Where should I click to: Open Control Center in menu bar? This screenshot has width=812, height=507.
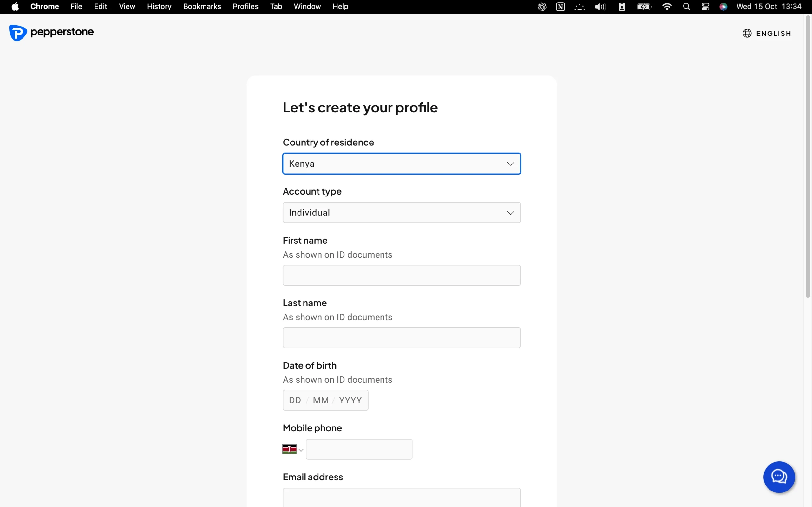point(705,7)
